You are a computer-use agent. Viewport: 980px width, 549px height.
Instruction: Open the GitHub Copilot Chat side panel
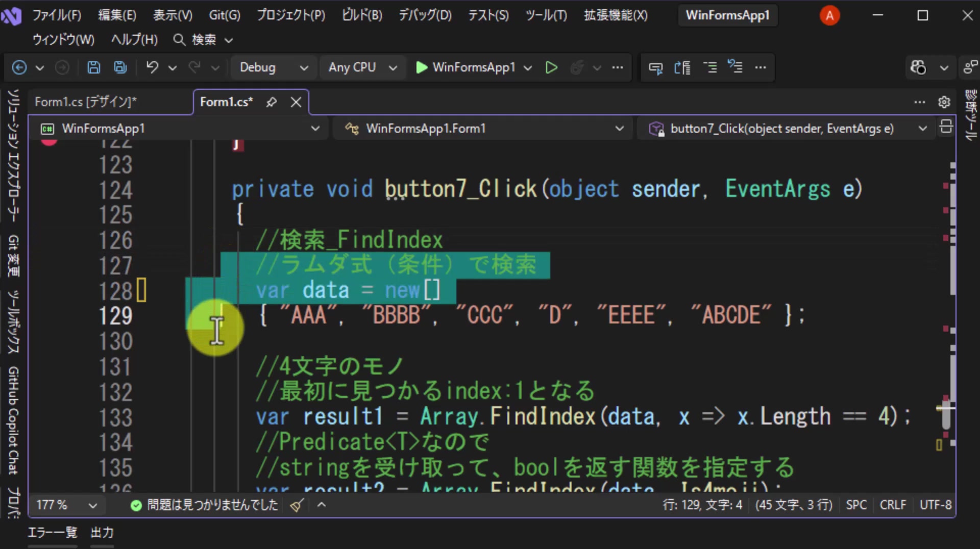(13, 420)
